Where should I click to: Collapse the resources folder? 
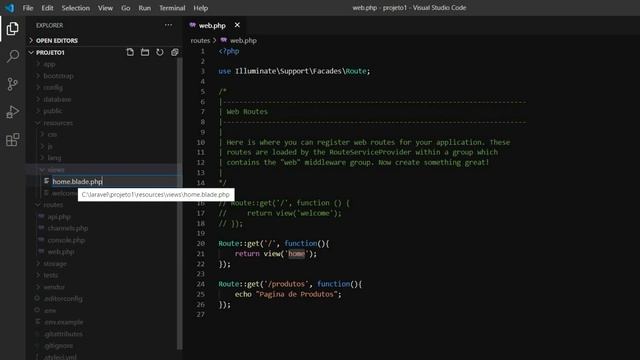58,122
